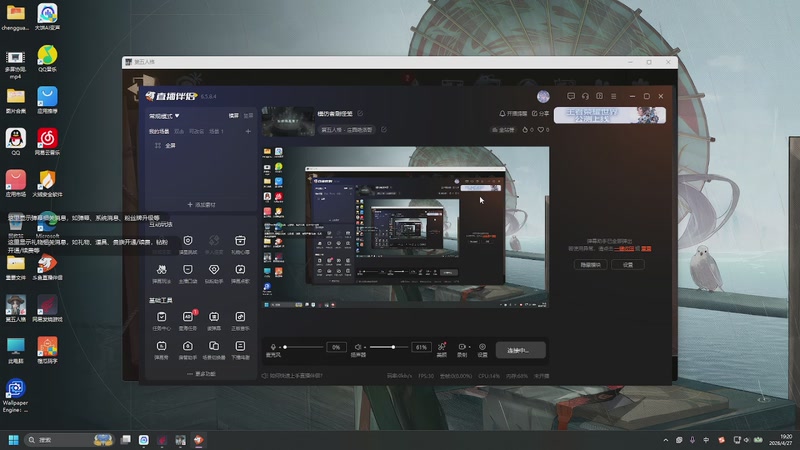This screenshot has width=800, height=450.
Task: Click the user avatar in the title bar
Action: 543,96
